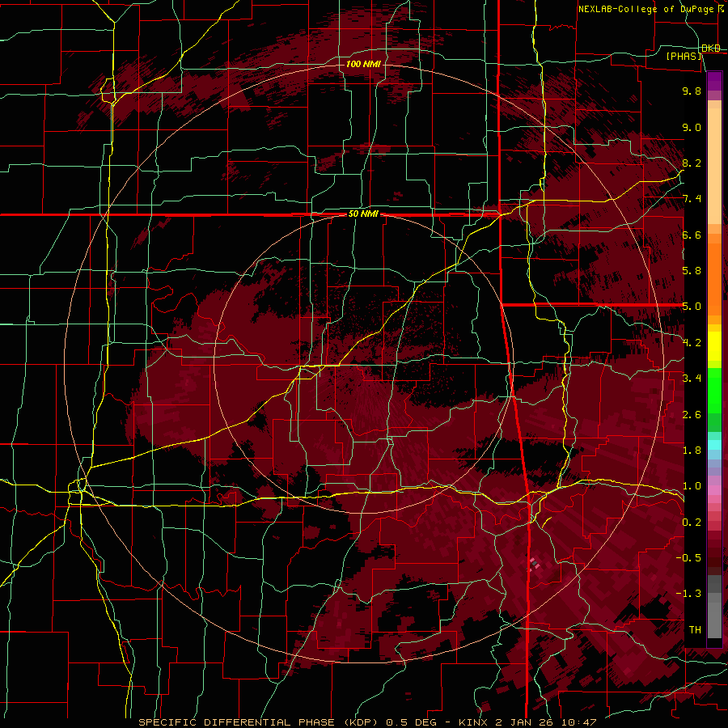Click the -0.5 value on the scale
The image size is (728, 728).
tap(688, 558)
